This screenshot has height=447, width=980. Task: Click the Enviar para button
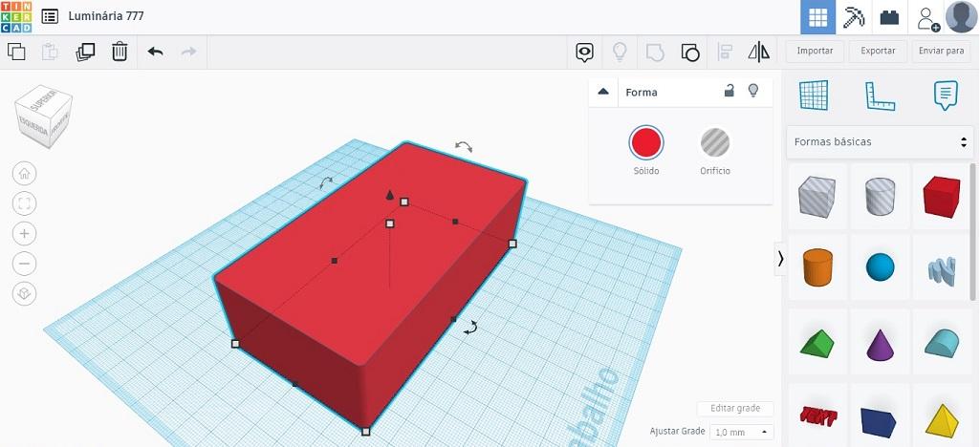pos(941,52)
